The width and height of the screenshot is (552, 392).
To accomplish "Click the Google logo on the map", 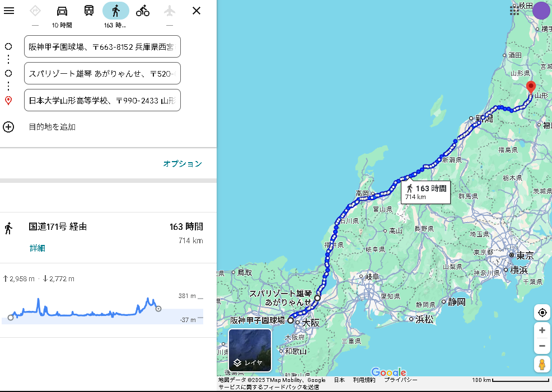I will pos(389,372).
